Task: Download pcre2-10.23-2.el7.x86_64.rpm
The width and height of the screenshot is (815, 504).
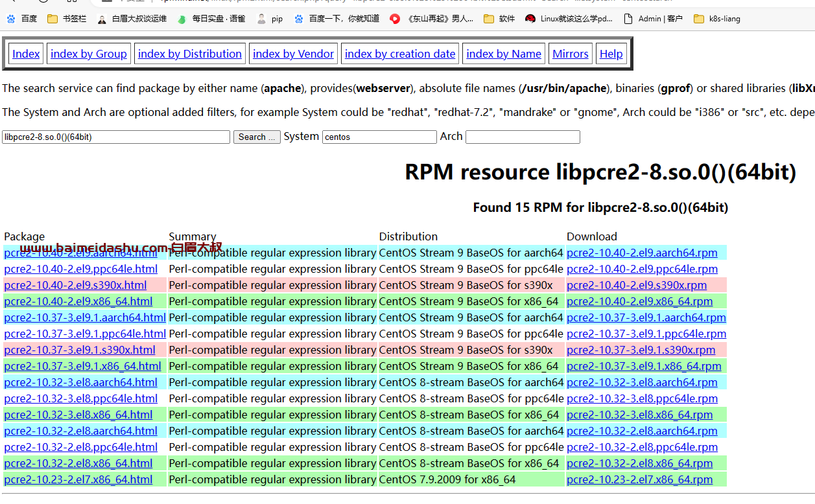Action: [x=640, y=479]
